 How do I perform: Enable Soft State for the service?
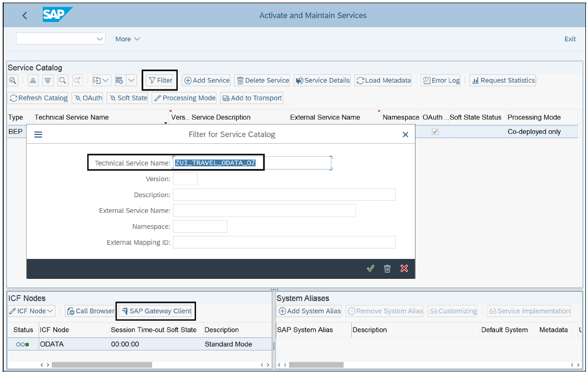pos(128,98)
